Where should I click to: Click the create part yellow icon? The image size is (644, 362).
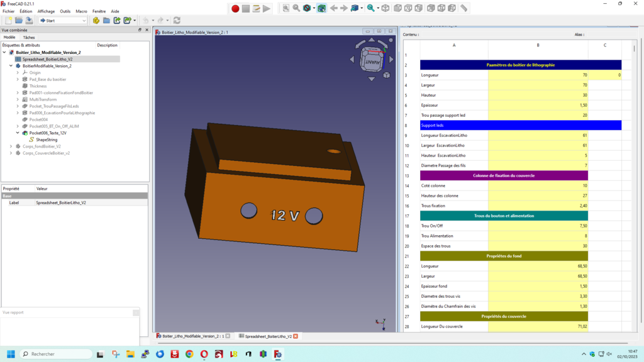click(x=96, y=21)
